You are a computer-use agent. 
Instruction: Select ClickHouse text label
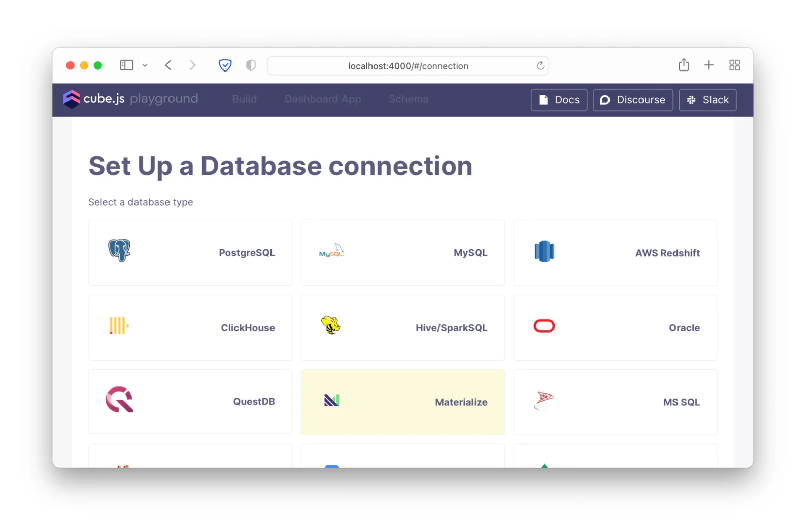point(248,328)
